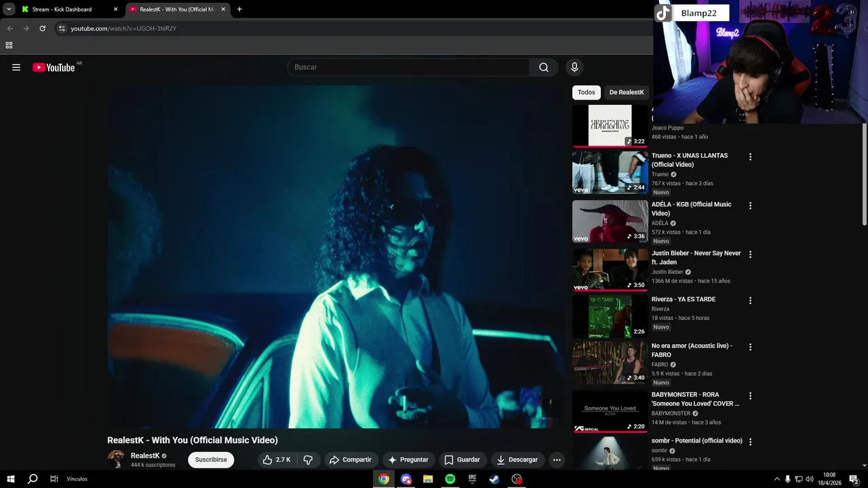This screenshot has width=868, height=488.
Task: Click the Blamp22 TikTok overlay label
Action: [692, 13]
